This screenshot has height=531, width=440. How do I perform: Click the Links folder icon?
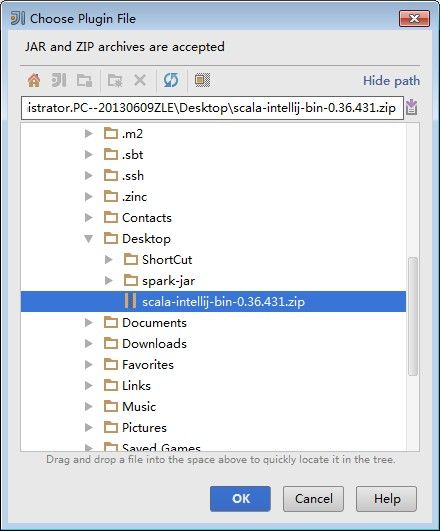(111, 385)
